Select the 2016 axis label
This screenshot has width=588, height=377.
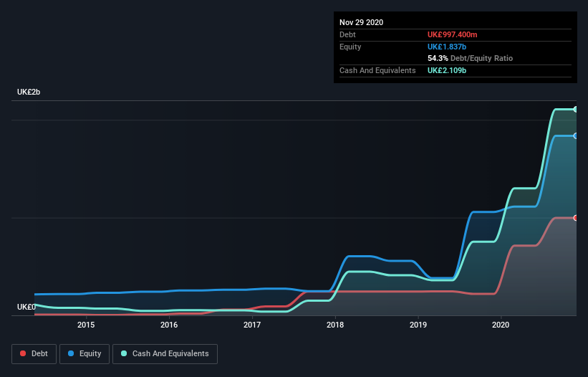169,325
